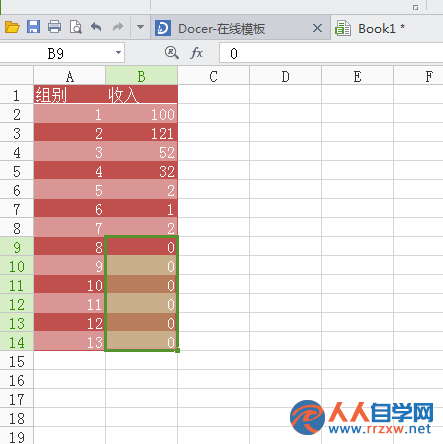
Task: Print the spreadsheet using printer icon
Action: pos(54,27)
